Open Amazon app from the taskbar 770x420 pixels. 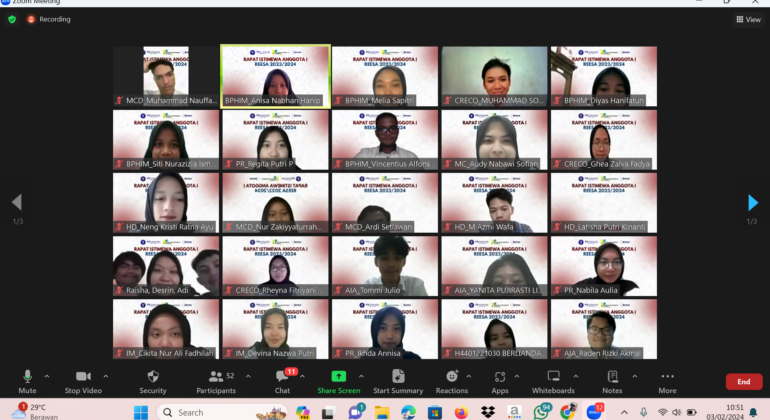tap(514, 413)
